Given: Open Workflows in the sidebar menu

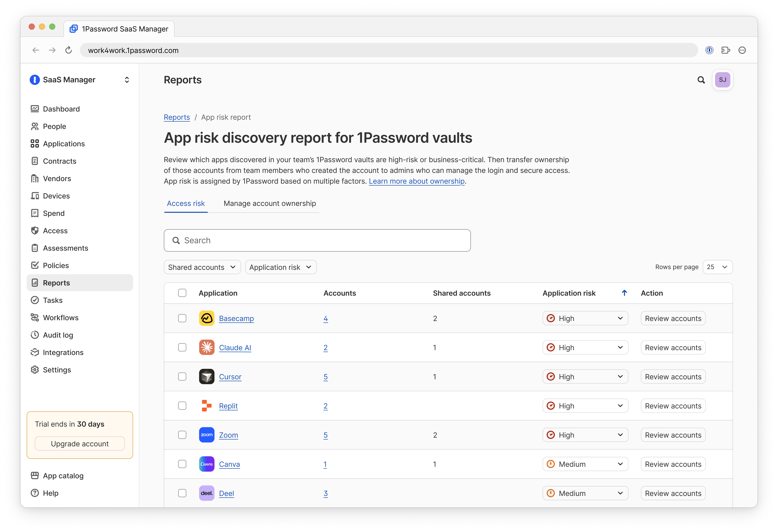Looking at the screenshot, I should point(61,318).
